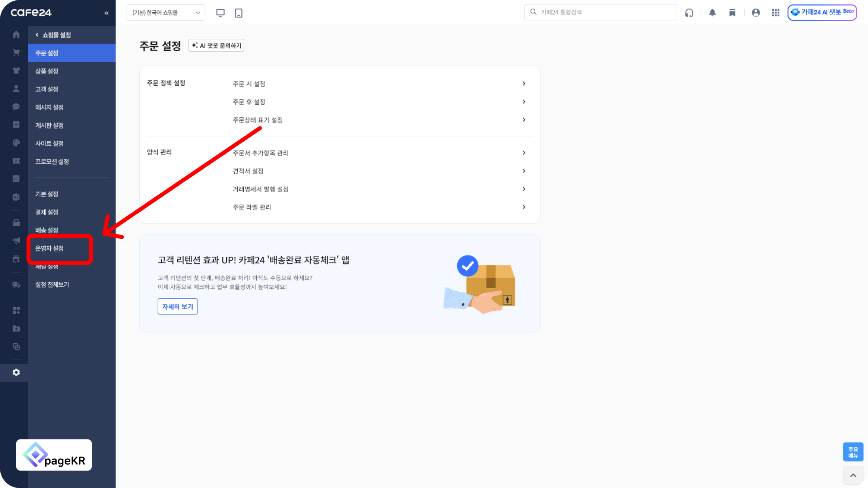Go to 상품 설정 menu
This screenshot has height=488, width=868.
47,71
